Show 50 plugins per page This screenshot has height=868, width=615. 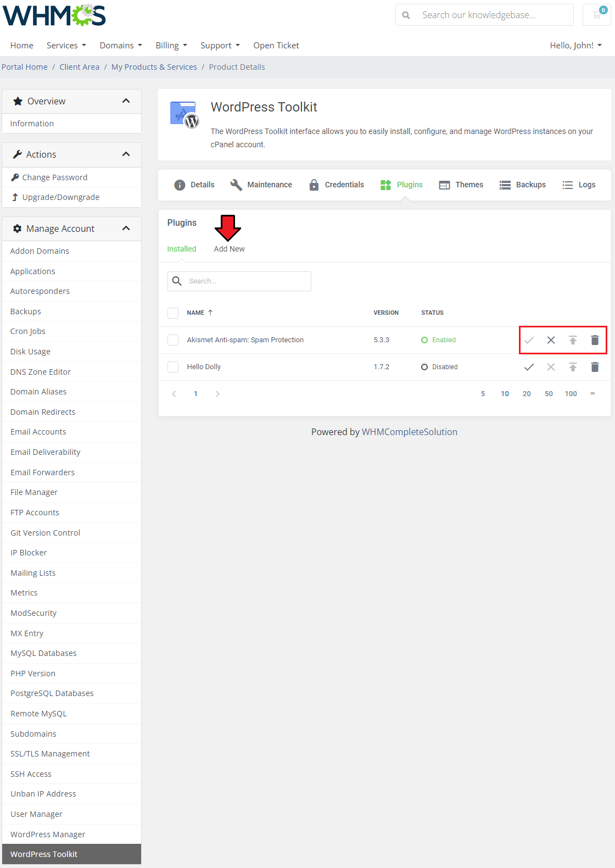point(549,394)
